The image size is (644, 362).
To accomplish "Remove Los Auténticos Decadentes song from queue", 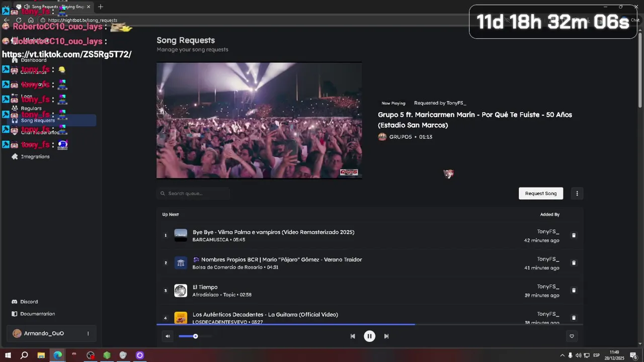I will point(574,318).
